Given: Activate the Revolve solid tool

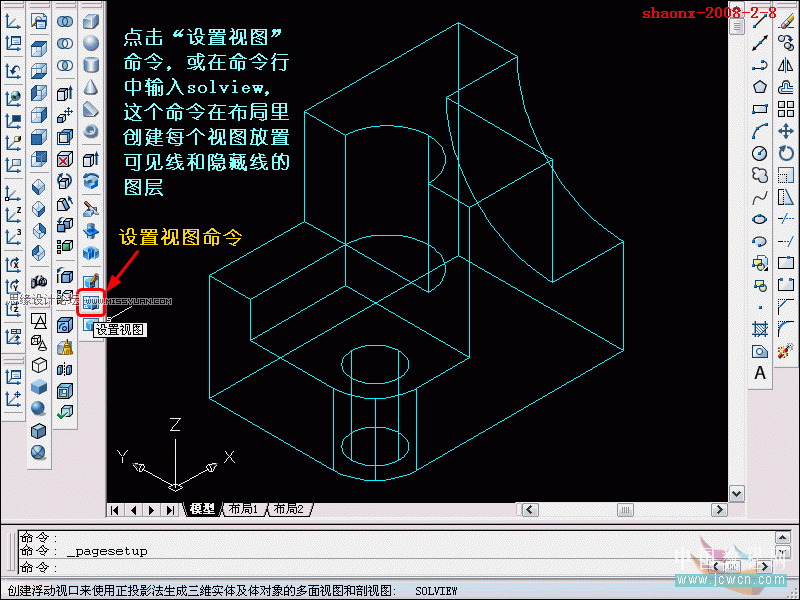Looking at the screenshot, I should (x=91, y=181).
